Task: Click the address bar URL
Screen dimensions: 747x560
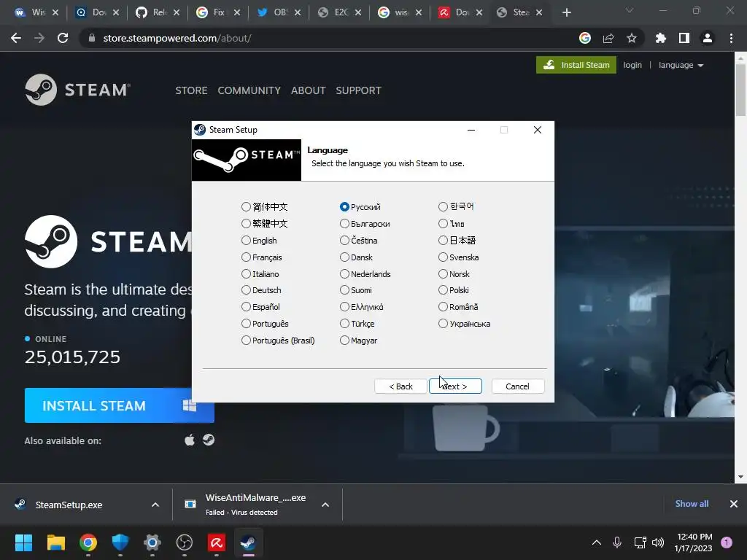Action: 177,38
